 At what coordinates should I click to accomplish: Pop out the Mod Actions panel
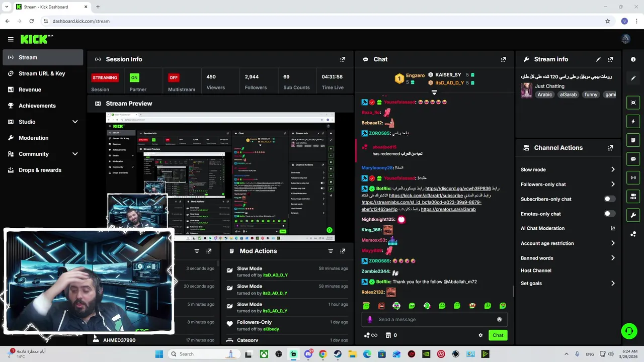343,251
